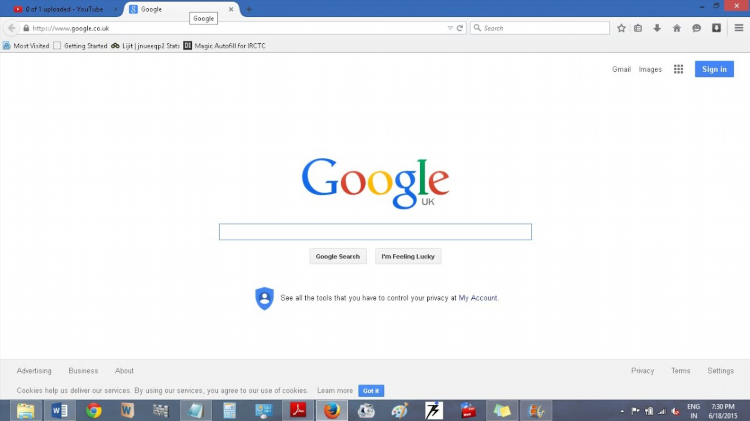Click Learn more about cookies
Image resolution: width=750 pixels, height=421 pixels.
(x=335, y=391)
